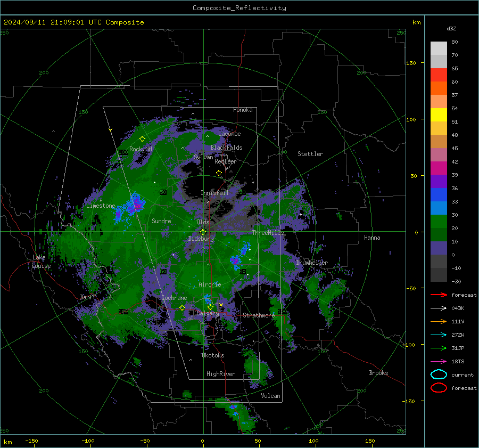Select the 65 dBZ red color swatch
The image size is (479, 448).
439,75
